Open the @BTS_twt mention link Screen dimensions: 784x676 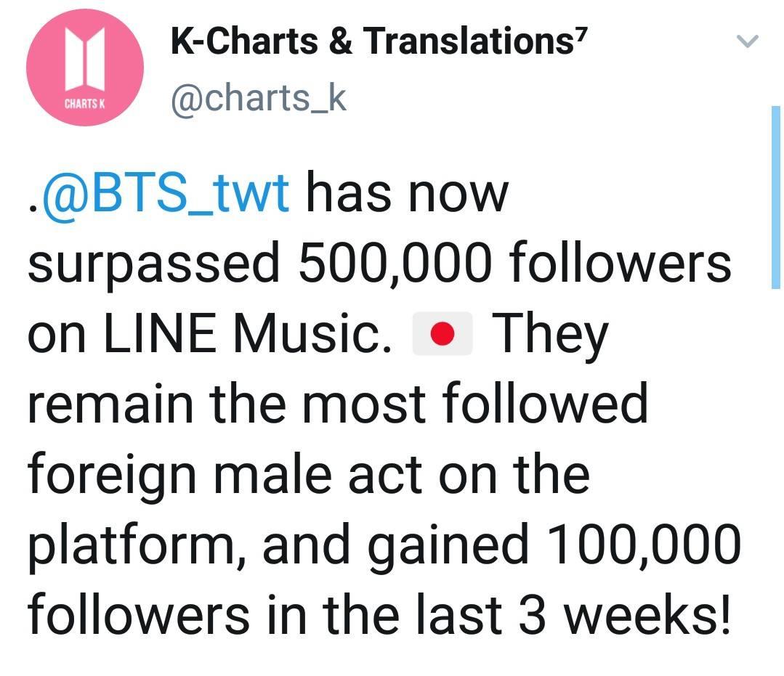(x=166, y=194)
